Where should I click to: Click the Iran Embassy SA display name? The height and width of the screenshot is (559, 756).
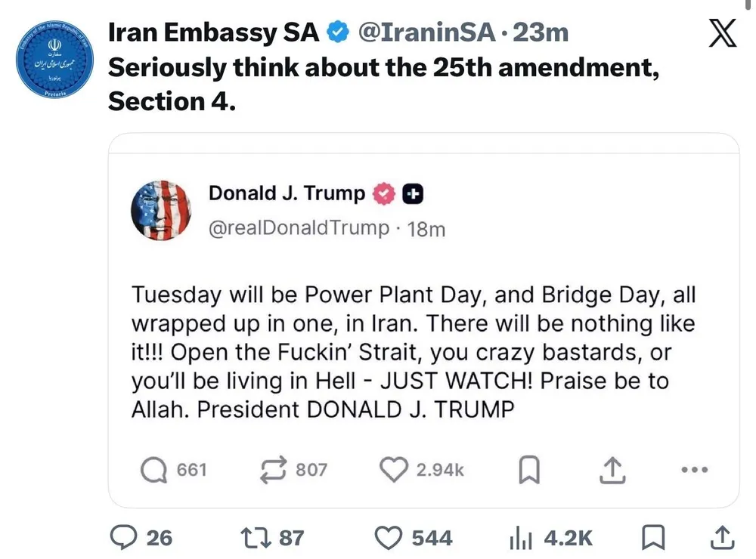[214, 32]
